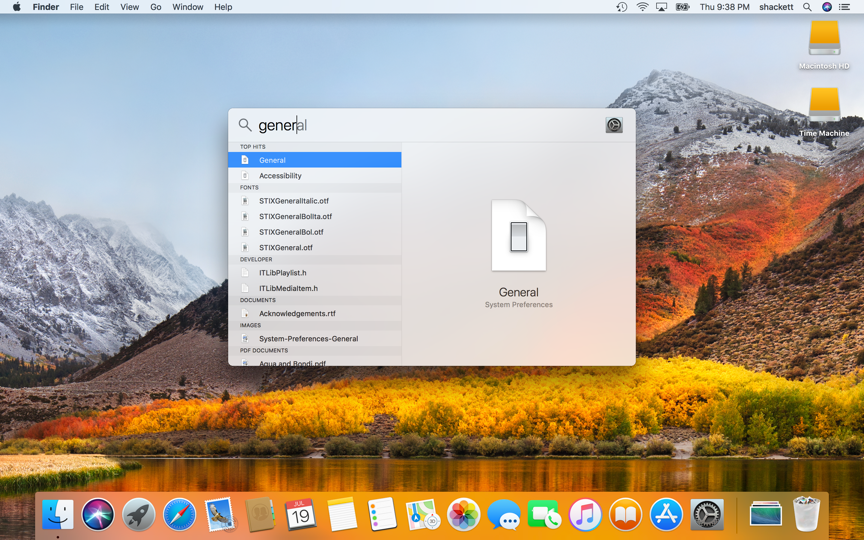Open App Store icon in Dock

[x=666, y=515]
